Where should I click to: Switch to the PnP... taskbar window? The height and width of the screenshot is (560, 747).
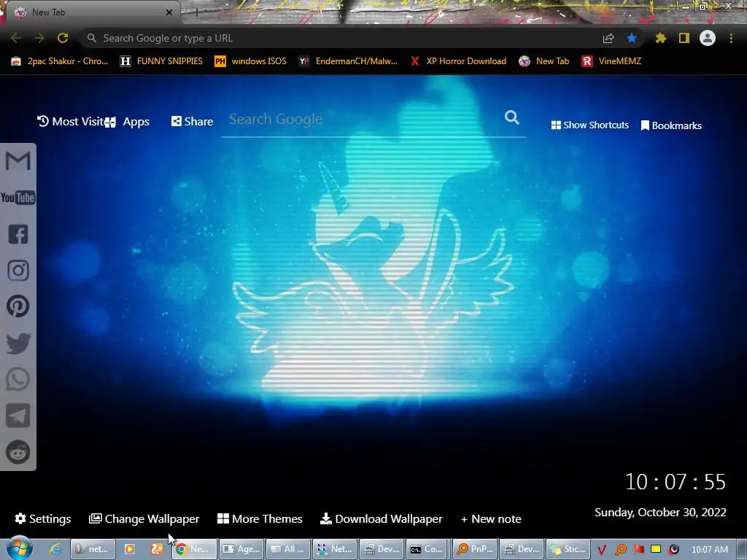tap(474, 549)
